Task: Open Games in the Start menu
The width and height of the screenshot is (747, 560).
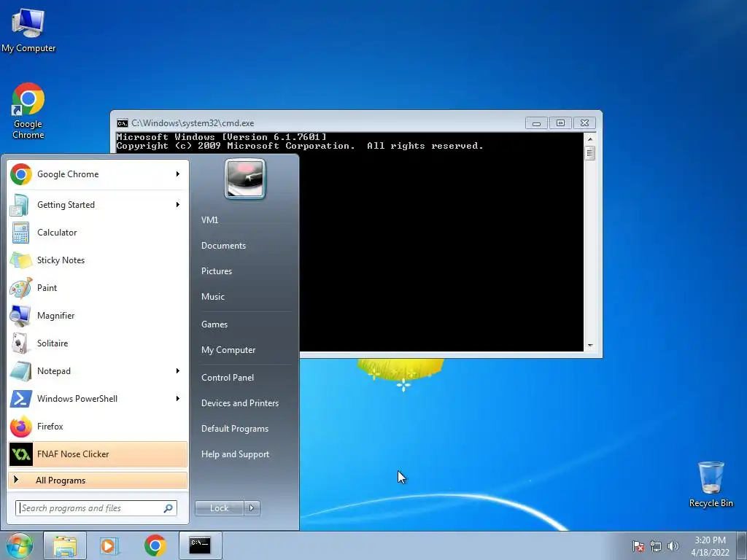Action: coord(214,324)
